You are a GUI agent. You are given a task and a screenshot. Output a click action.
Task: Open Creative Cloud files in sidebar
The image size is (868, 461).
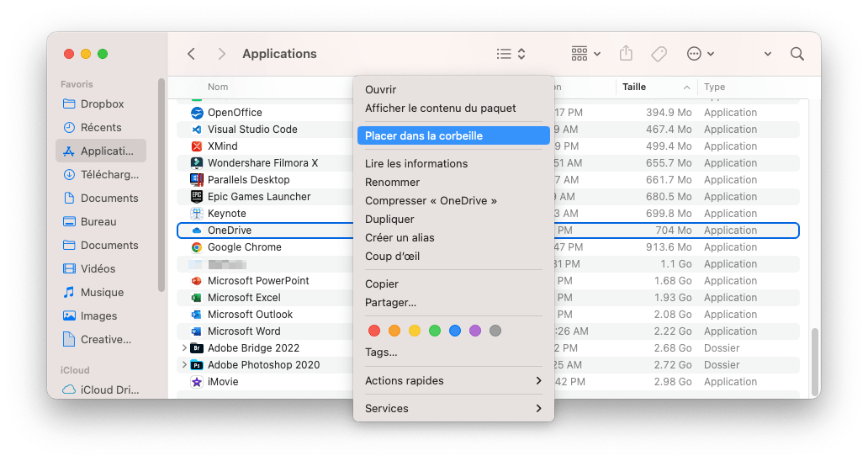coord(101,339)
